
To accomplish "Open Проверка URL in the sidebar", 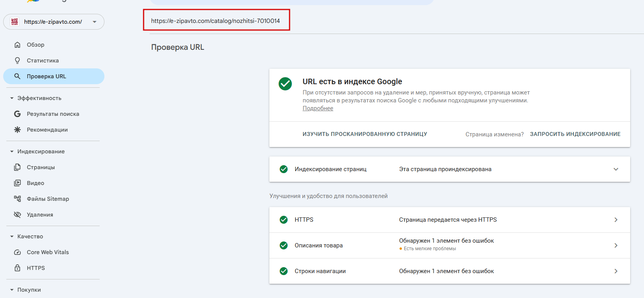I will click(46, 76).
